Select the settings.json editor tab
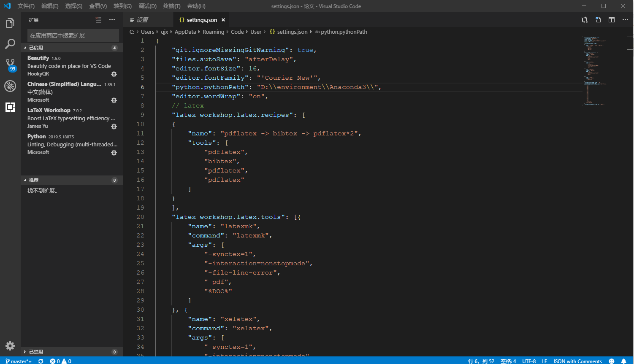This screenshot has width=634, height=364. point(201,20)
